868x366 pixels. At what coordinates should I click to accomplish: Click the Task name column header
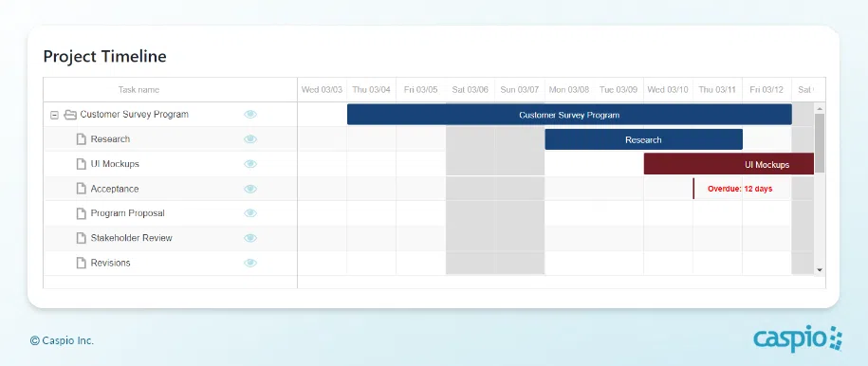[x=171, y=90]
